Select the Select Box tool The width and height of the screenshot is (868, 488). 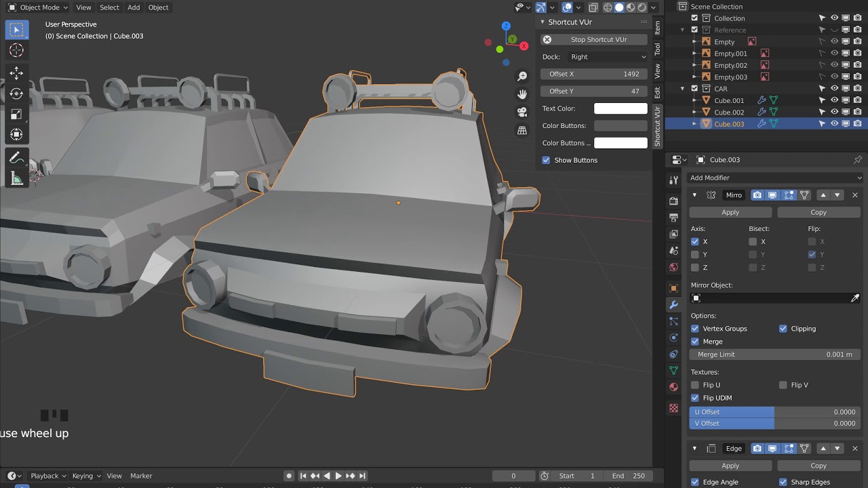coord(16,30)
